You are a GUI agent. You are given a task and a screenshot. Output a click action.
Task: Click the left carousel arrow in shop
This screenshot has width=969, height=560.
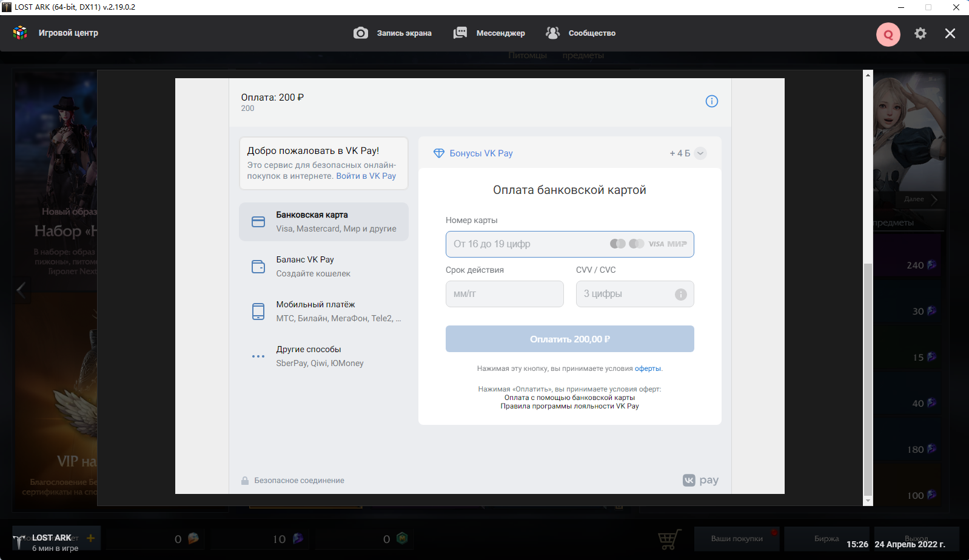[x=21, y=289]
